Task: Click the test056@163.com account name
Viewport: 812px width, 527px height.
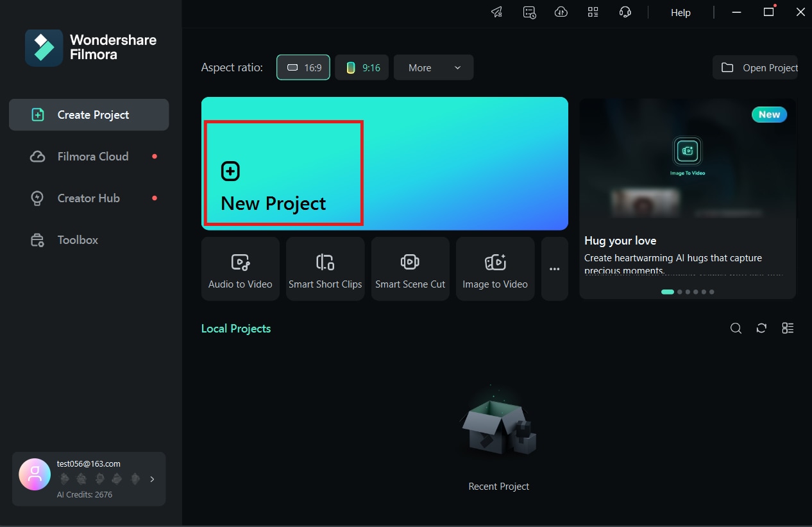Action: tap(89, 463)
